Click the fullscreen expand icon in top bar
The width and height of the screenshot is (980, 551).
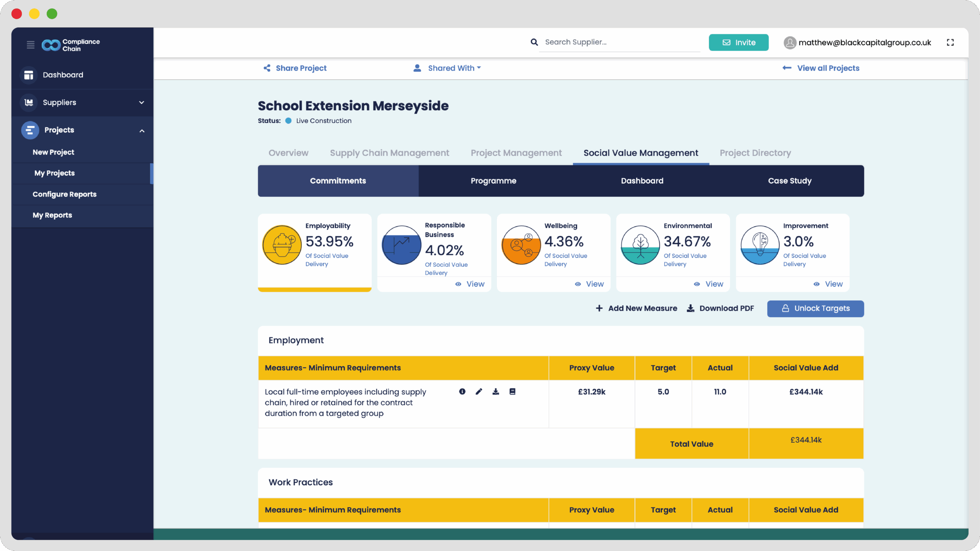click(950, 42)
